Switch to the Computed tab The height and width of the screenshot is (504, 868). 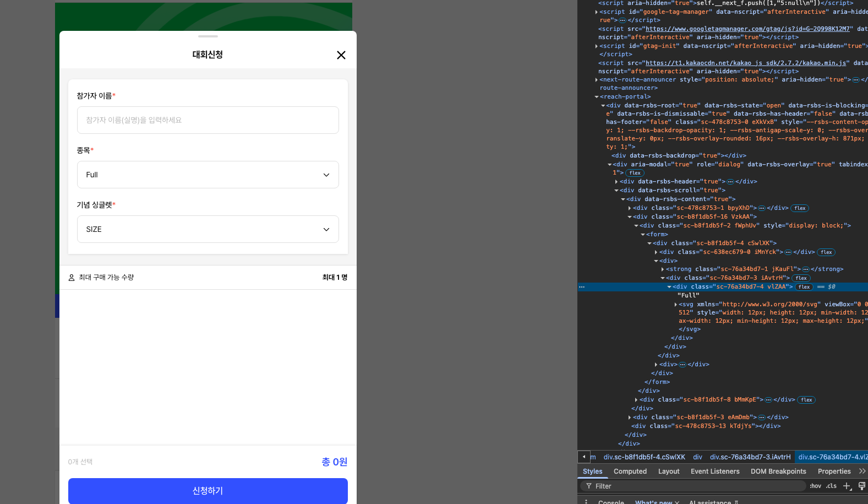pos(630,472)
